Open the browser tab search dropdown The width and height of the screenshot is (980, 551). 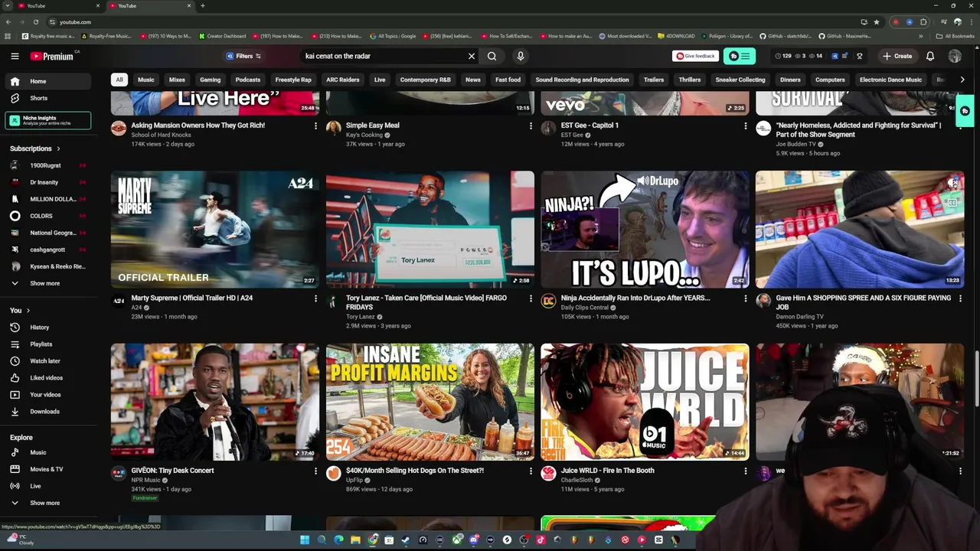pyautogui.click(x=7, y=6)
